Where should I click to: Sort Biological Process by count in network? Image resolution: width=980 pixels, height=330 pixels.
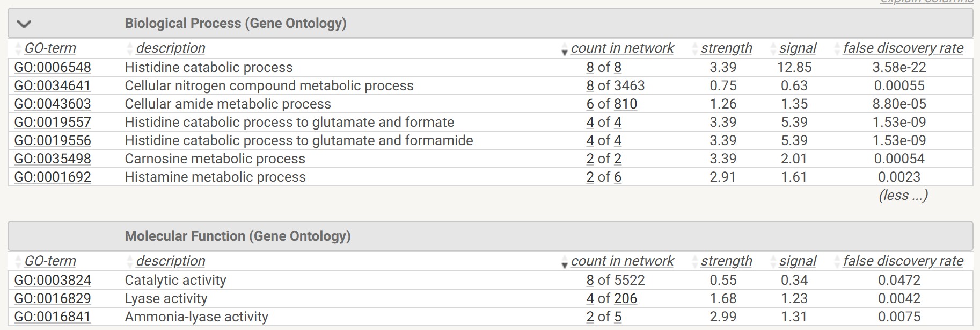(622, 48)
